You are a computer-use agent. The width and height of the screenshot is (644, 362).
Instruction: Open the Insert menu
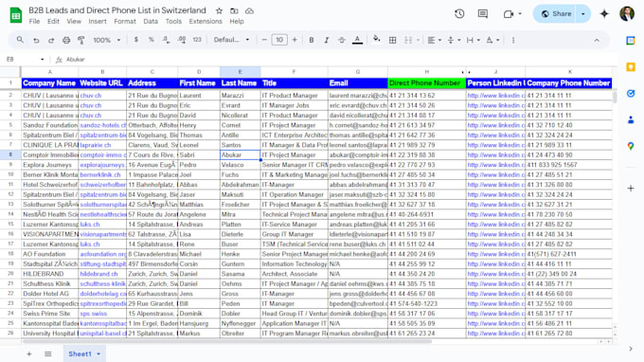[98, 22]
